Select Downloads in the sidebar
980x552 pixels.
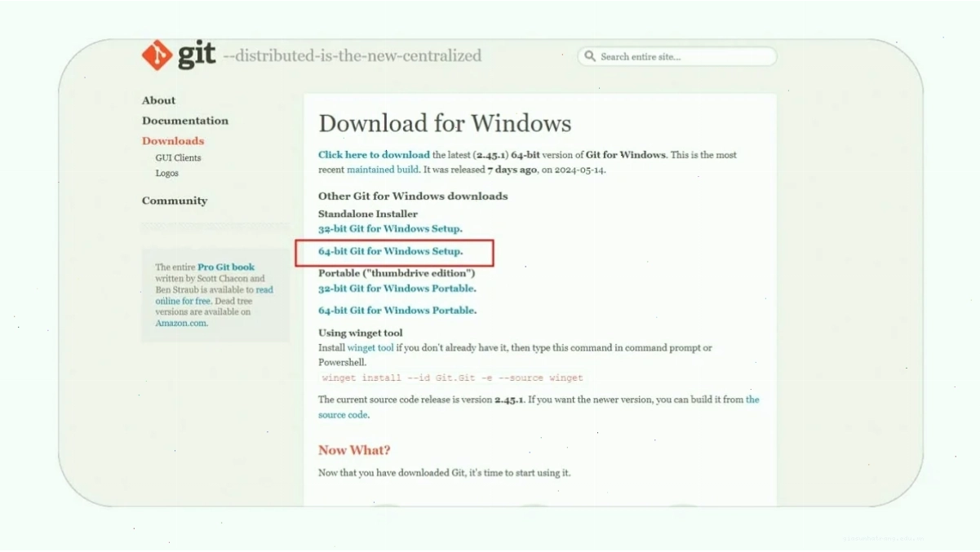point(173,141)
